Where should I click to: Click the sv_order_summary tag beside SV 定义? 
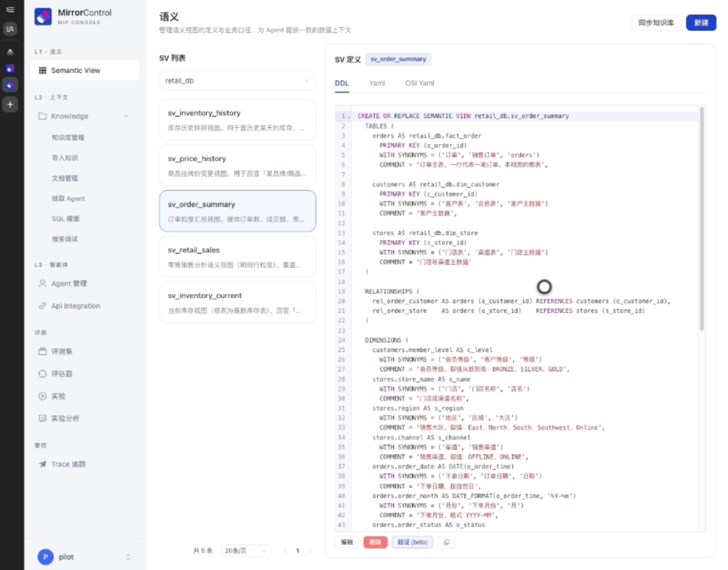[398, 59]
